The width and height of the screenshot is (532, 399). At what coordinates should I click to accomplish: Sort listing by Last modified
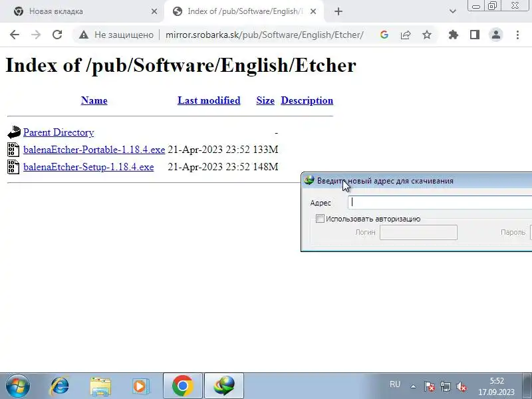[x=209, y=100]
